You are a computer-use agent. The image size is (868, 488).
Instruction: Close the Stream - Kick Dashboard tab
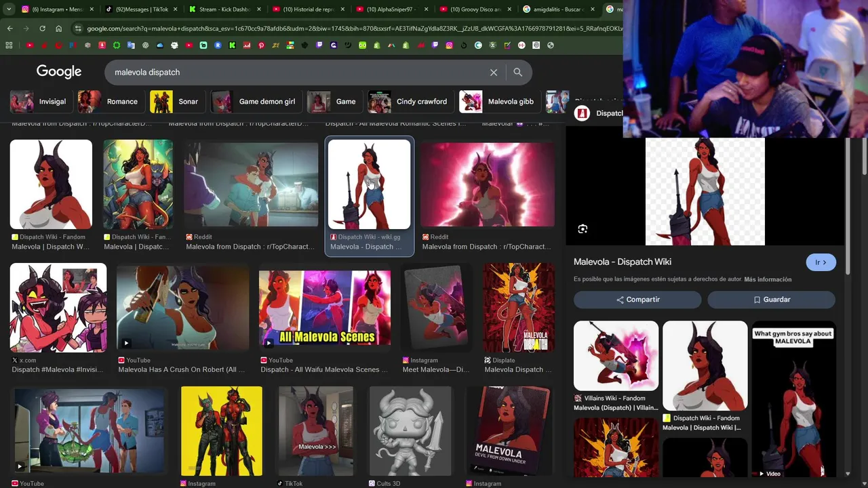258,9
